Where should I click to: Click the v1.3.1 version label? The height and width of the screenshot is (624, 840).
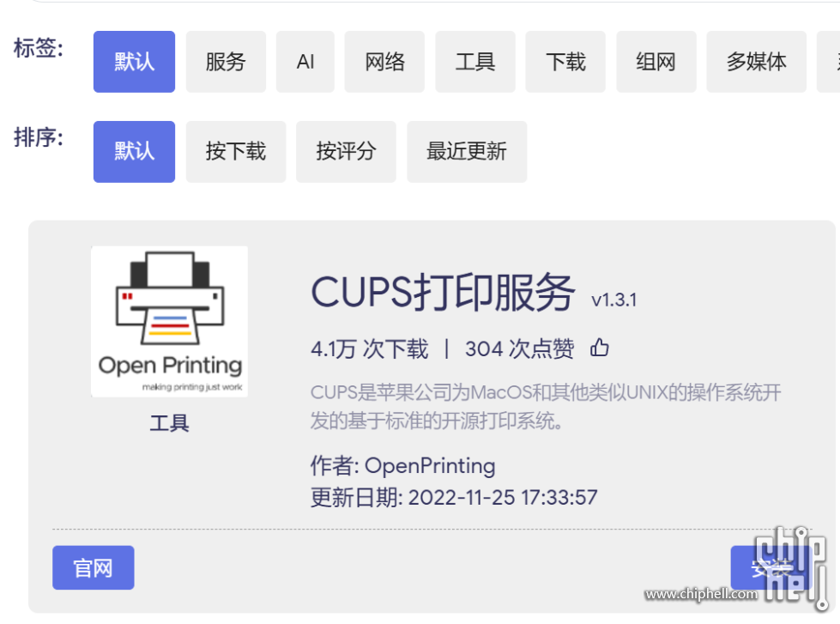[x=614, y=300]
